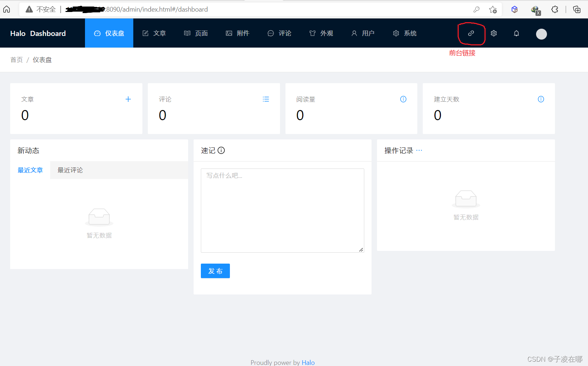
Task: Switch to 最近文章 tab
Action: [x=30, y=170]
